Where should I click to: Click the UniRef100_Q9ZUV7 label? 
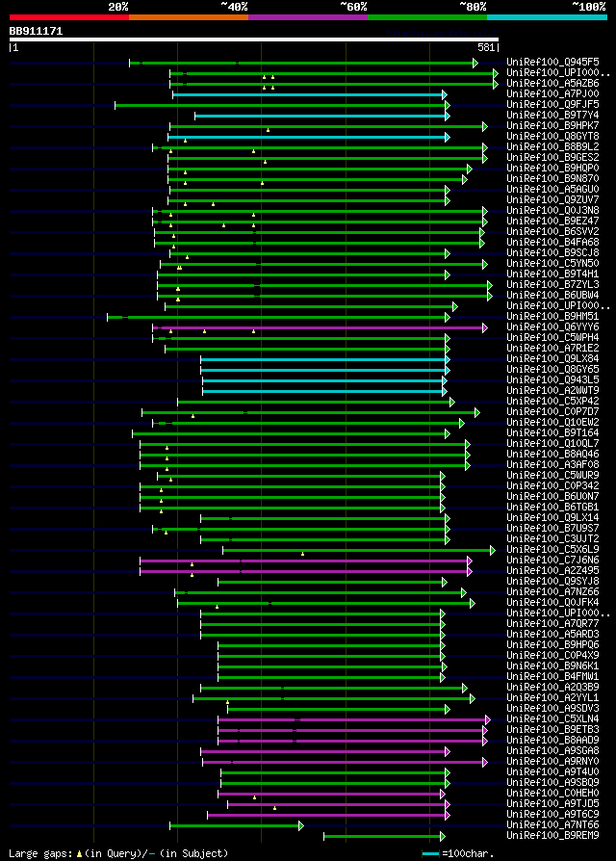pyautogui.click(x=552, y=200)
